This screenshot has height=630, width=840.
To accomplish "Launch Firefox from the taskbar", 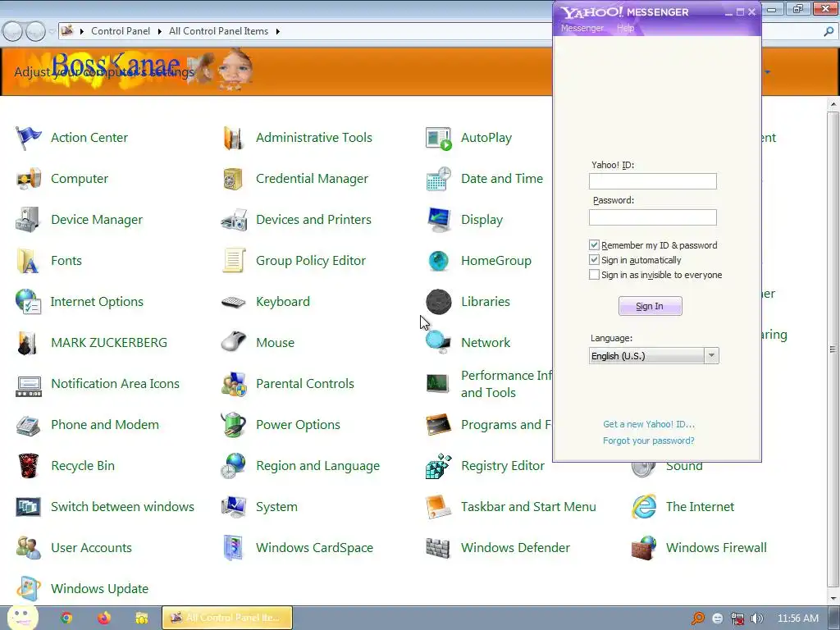I will [104, 619].
